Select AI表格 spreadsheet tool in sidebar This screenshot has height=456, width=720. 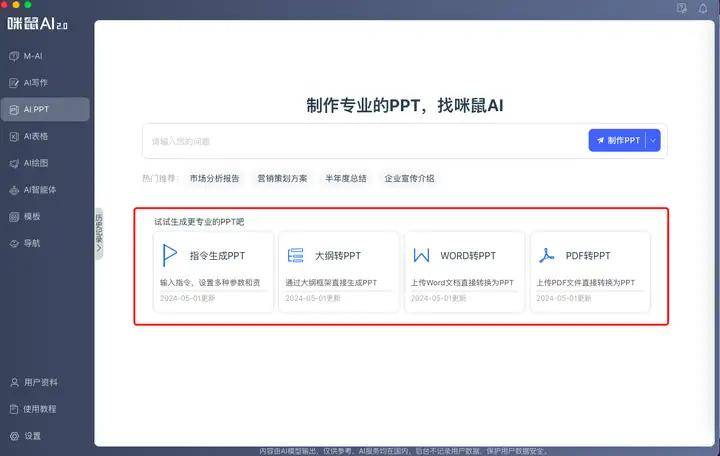click(x=35, y=136)
